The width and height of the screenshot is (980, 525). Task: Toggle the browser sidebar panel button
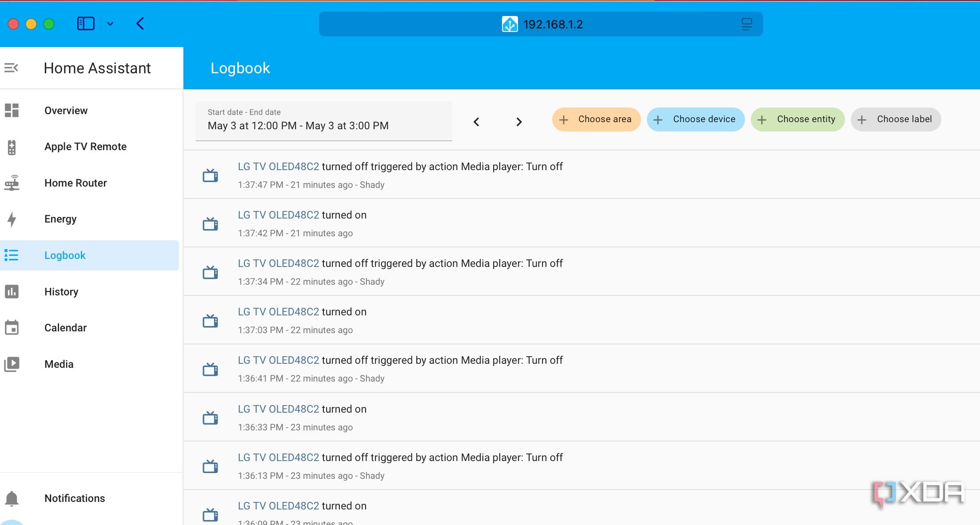86,24
